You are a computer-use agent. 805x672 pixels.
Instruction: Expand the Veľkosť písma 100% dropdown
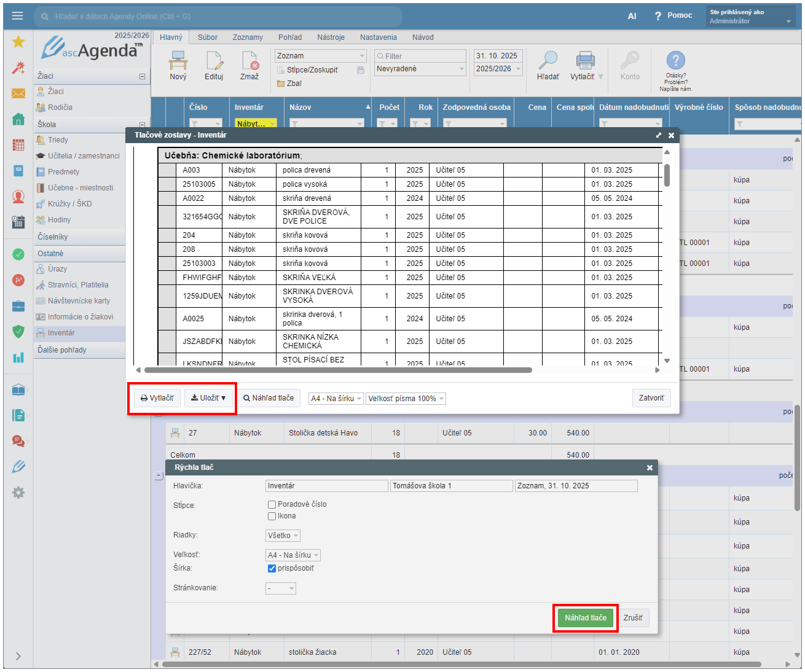click(x=406, y=399)
